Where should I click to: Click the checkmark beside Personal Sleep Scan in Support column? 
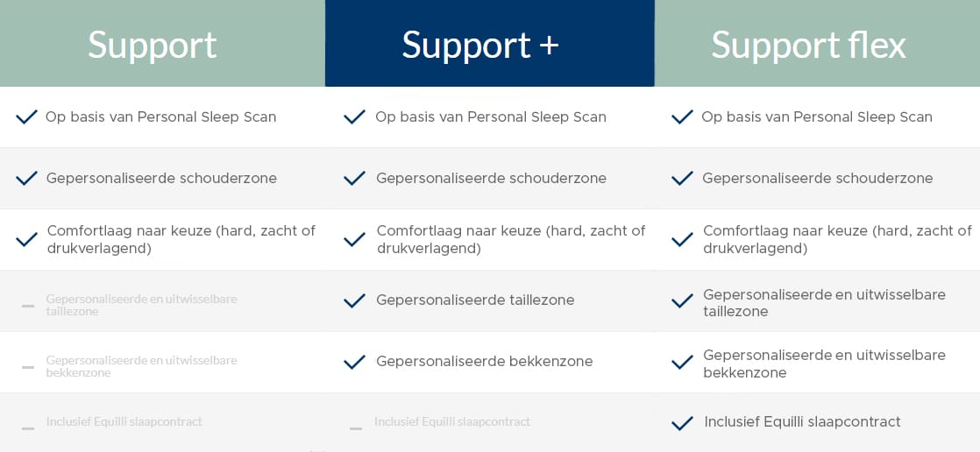(26, 117)
